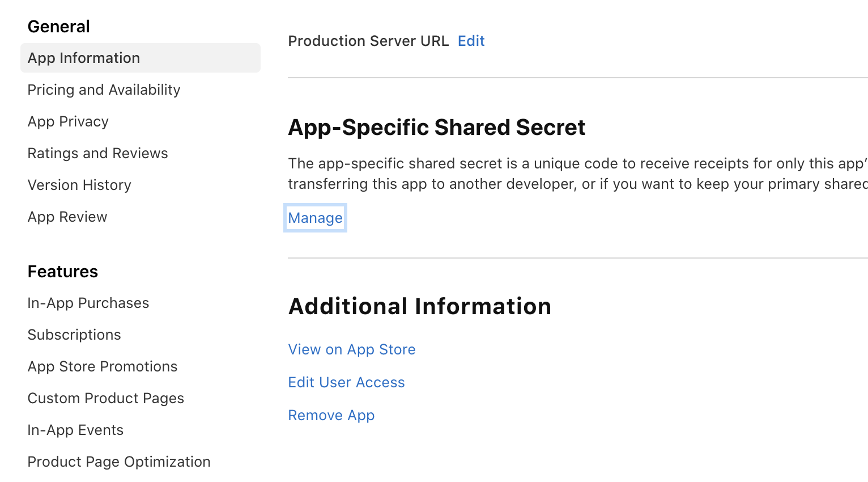Click the Remove App link
The width and height of the screenshot is (868, 482).
tap(331, 415)
